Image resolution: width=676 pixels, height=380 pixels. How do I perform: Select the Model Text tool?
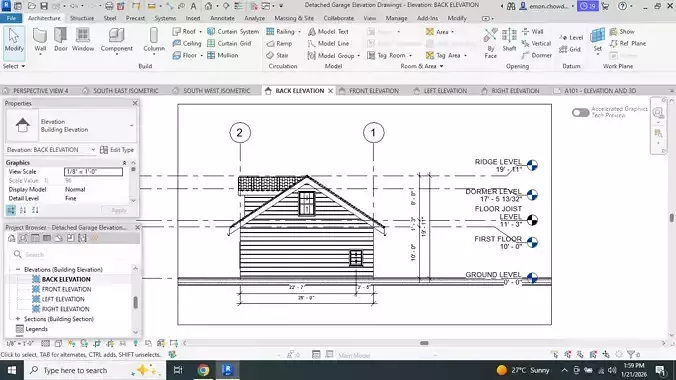tap(328, 31)
